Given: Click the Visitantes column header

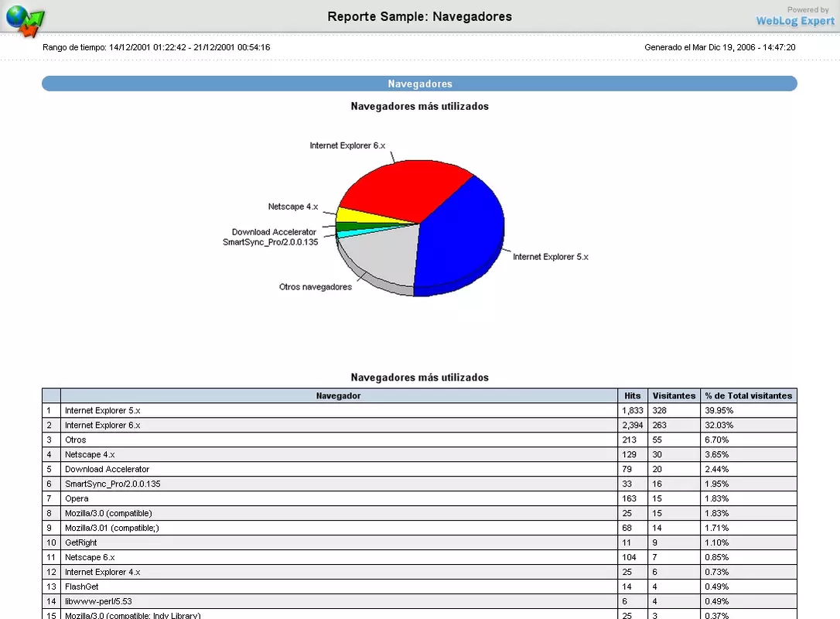Looking at the screenshot, I should (674, 395).
